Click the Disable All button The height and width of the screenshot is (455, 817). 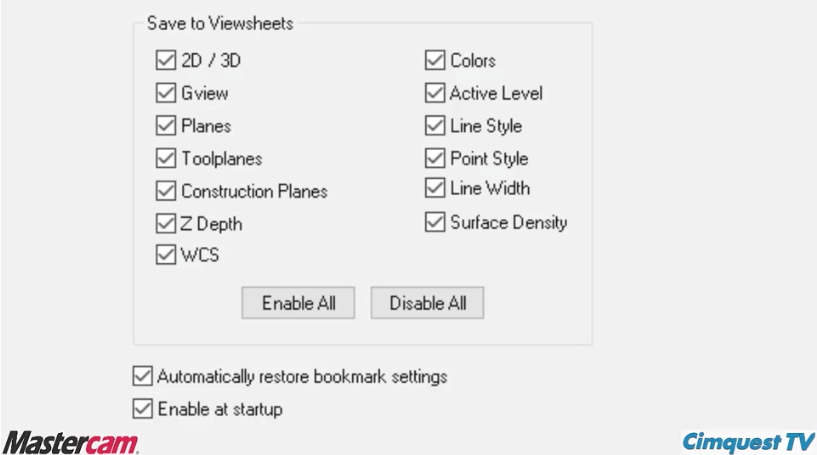(x=427, y=303)
